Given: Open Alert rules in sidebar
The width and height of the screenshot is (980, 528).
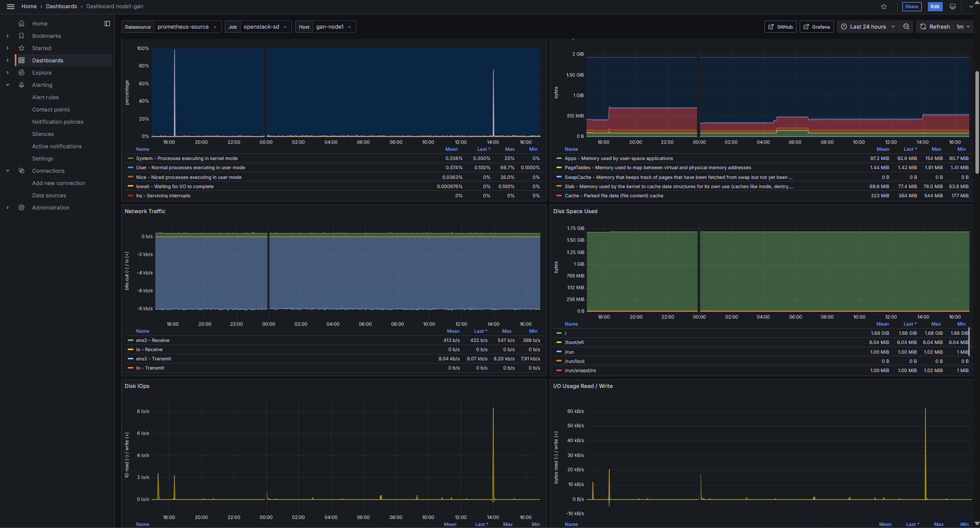Looking at the screenshot, I should (45, 97).
